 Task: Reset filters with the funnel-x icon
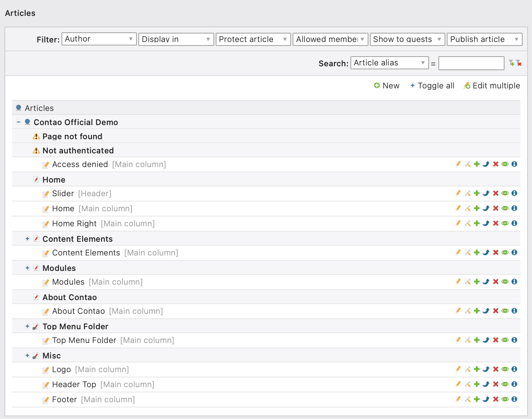click(x=518, y=63)
